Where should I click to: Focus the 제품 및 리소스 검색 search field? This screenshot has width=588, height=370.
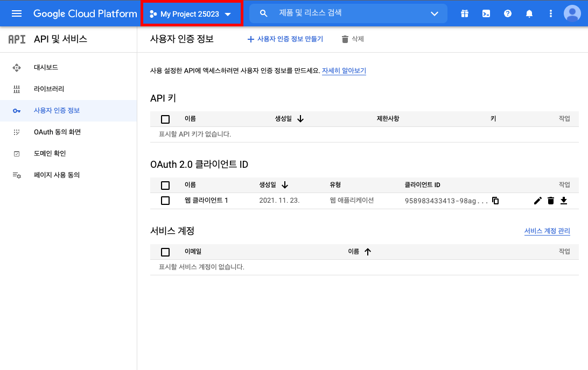click(345, 13)
